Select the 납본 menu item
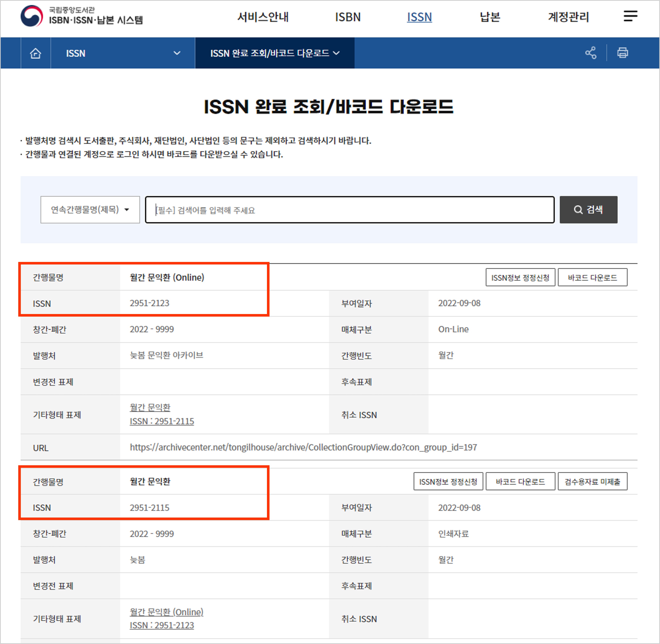This screenshot has height=644, width=660. (x=489, y=17)
